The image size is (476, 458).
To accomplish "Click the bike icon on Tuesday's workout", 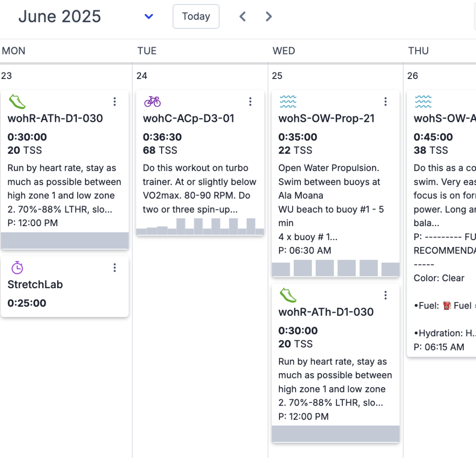I will tap(152, 102).
